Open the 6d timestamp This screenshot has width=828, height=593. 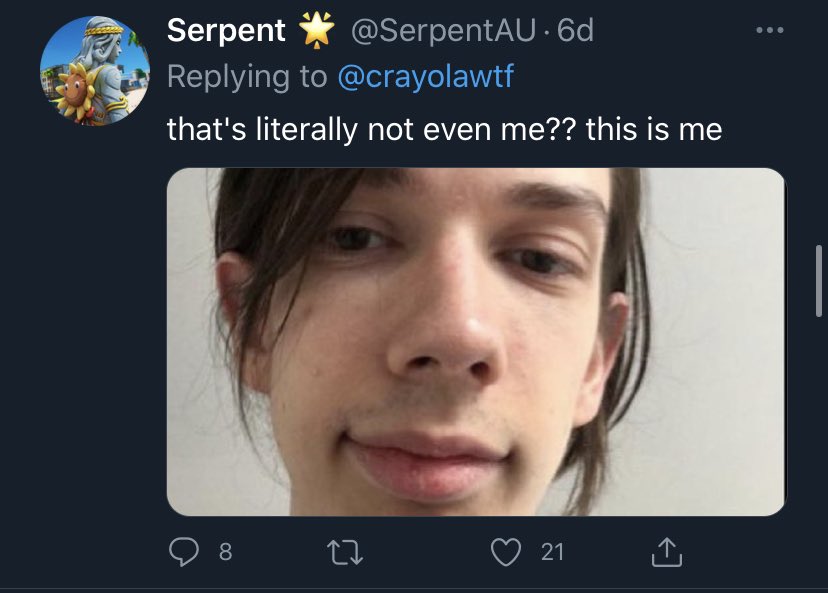click(575, 31)
